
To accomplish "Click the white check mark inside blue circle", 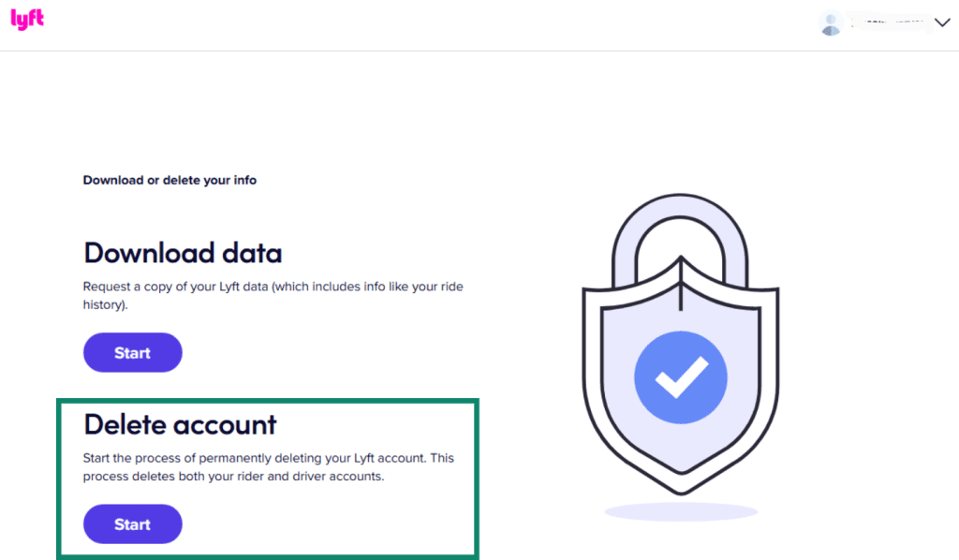I will pyautogui.click(x=681, y=376).
